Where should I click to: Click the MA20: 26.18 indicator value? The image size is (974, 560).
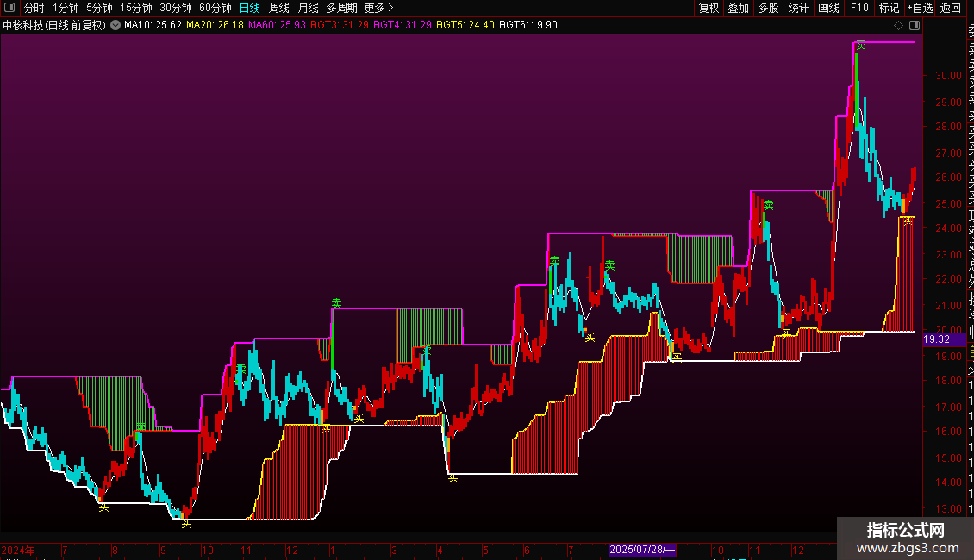pyautogui.click(x=215, y=25)
